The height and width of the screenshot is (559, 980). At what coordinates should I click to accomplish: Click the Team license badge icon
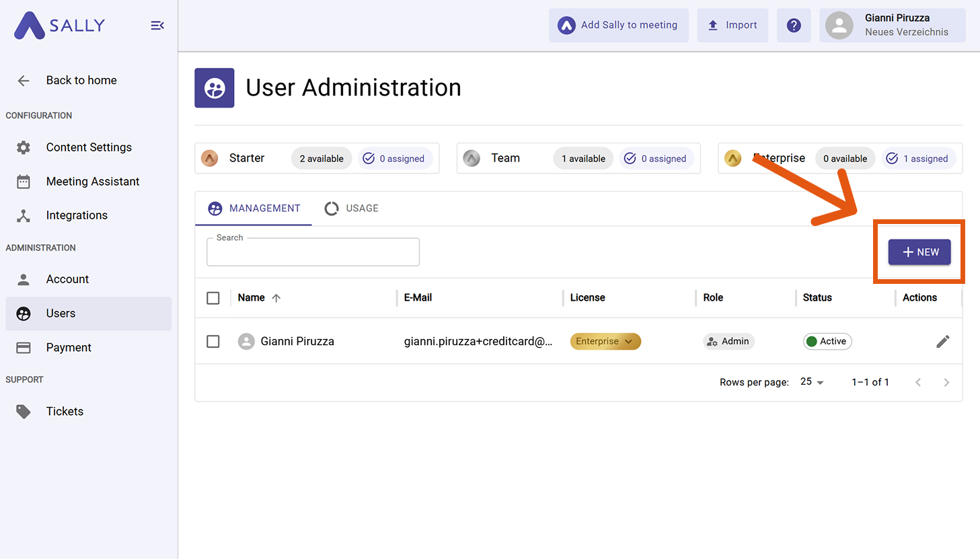[472, 158]
